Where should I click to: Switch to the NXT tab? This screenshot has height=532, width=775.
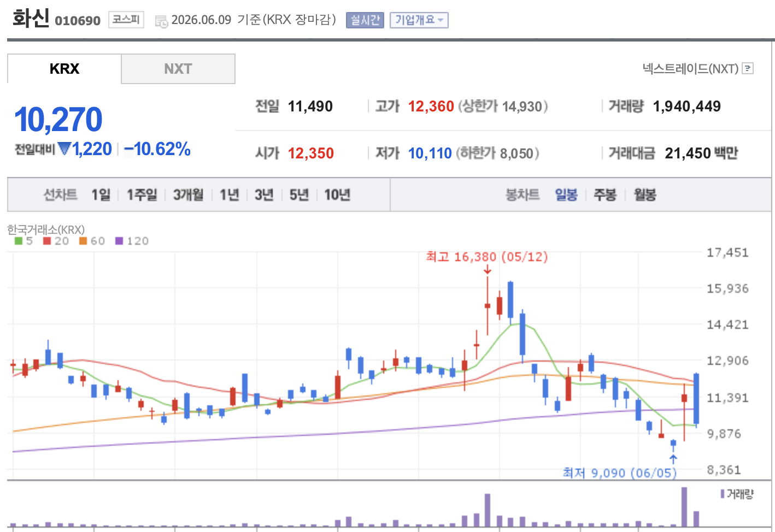pyautogui.click(x=178, y=69)
